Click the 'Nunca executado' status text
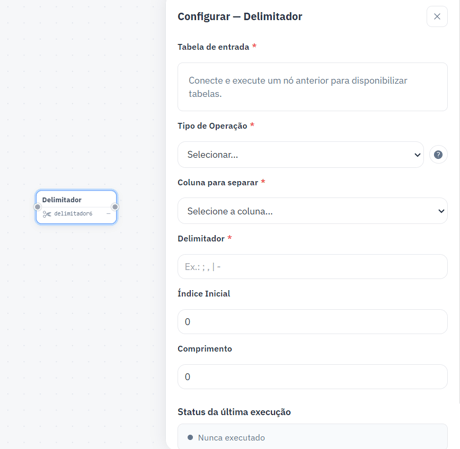Screen dimensions: 460x449 [231, 438]
